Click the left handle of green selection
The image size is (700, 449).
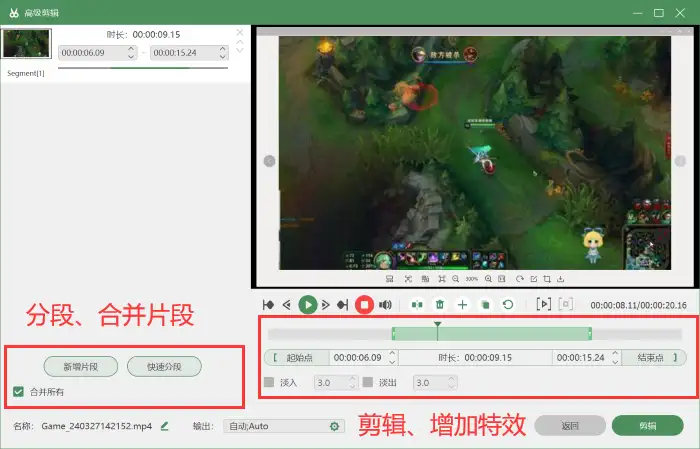tap(393, 333)
